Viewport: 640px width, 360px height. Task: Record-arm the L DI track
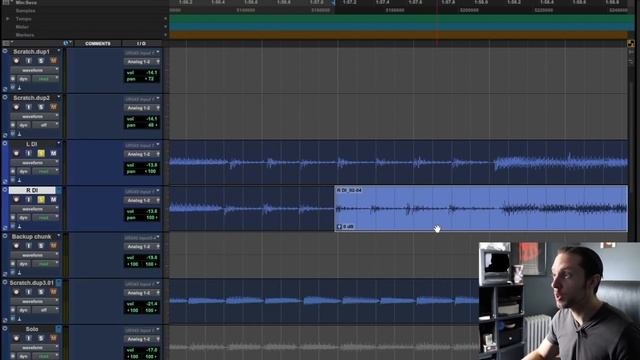[x=16, y=153]
